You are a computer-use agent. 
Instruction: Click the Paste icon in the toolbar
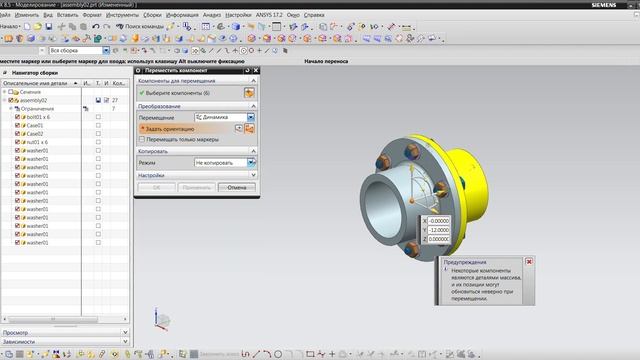[x=83, y=27]
